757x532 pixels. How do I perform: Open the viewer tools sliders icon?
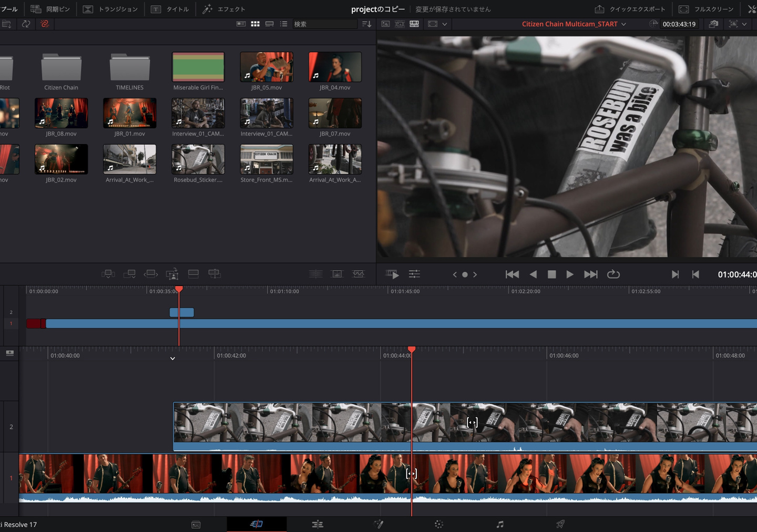tap(414, 274)
